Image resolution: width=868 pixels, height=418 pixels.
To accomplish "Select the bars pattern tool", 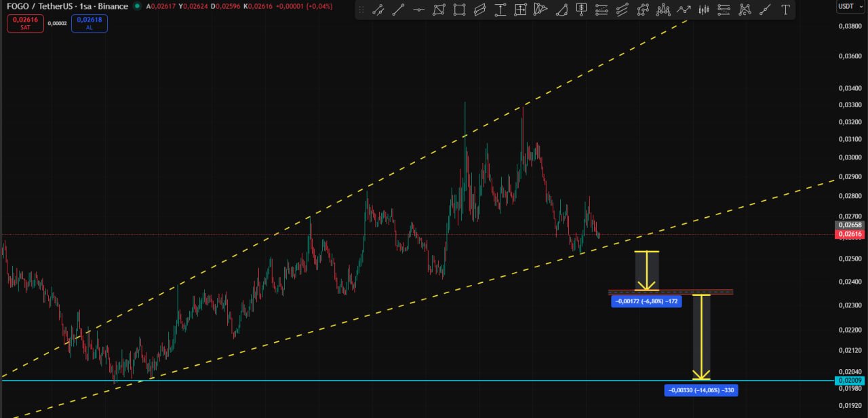I will (x=704, y=9).
